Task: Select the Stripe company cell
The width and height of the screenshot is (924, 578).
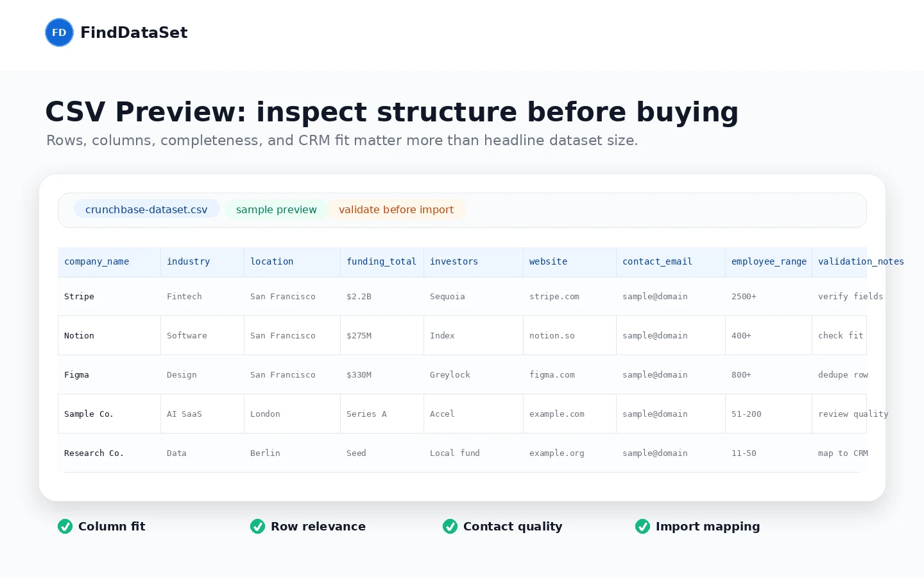Action: (x=109, y=296)
